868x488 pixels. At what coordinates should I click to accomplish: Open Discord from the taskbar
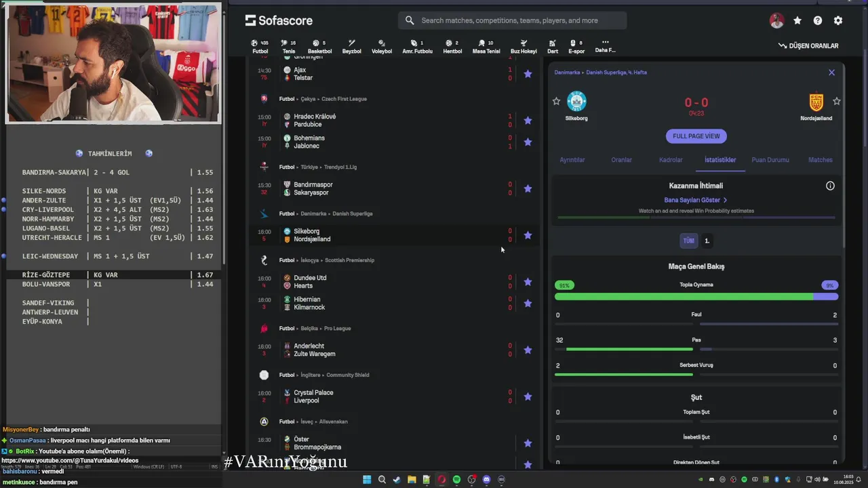point(486,480)
